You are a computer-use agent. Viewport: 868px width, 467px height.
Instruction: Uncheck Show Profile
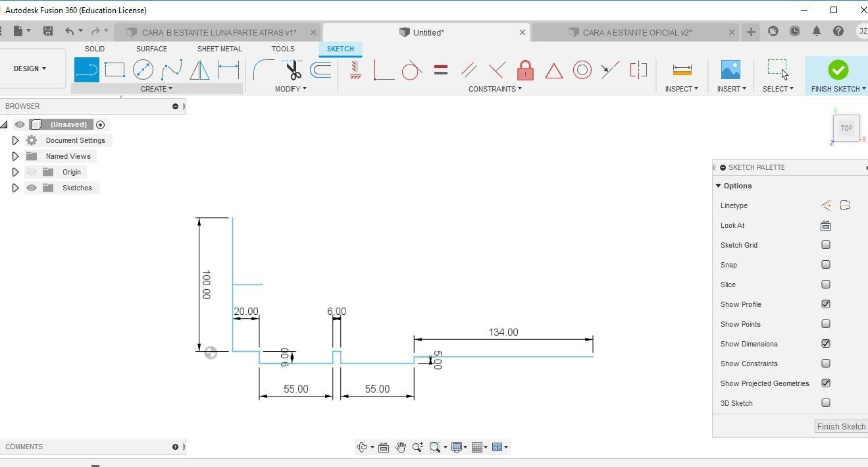coord(825,304)
